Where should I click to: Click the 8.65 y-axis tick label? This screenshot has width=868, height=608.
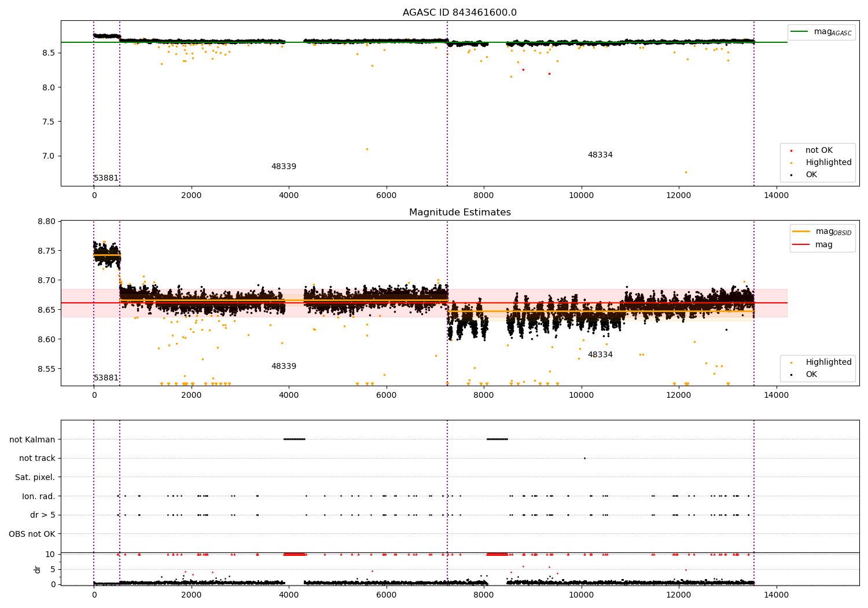(x=46, y=310)
